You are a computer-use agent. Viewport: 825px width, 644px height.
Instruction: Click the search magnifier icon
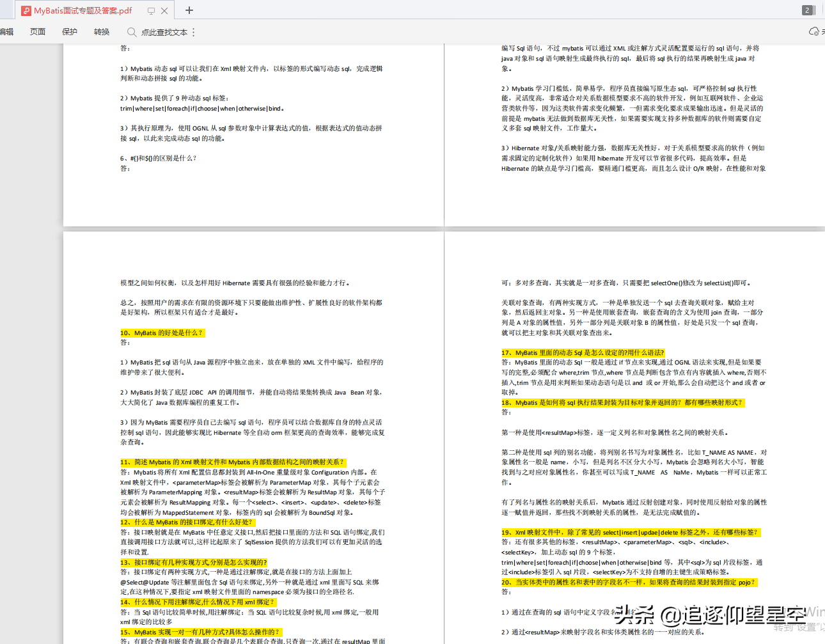(x=132, y=32)
